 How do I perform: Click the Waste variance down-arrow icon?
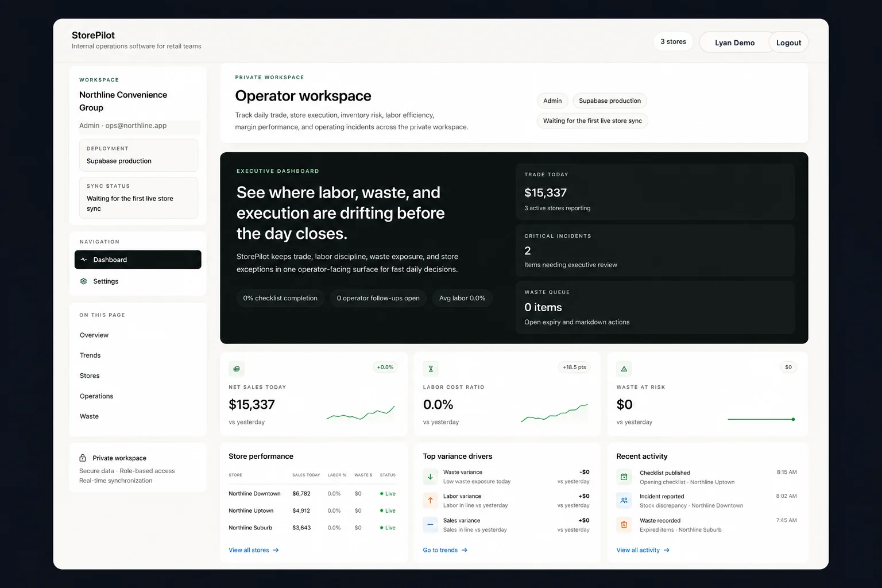[430, 477]
